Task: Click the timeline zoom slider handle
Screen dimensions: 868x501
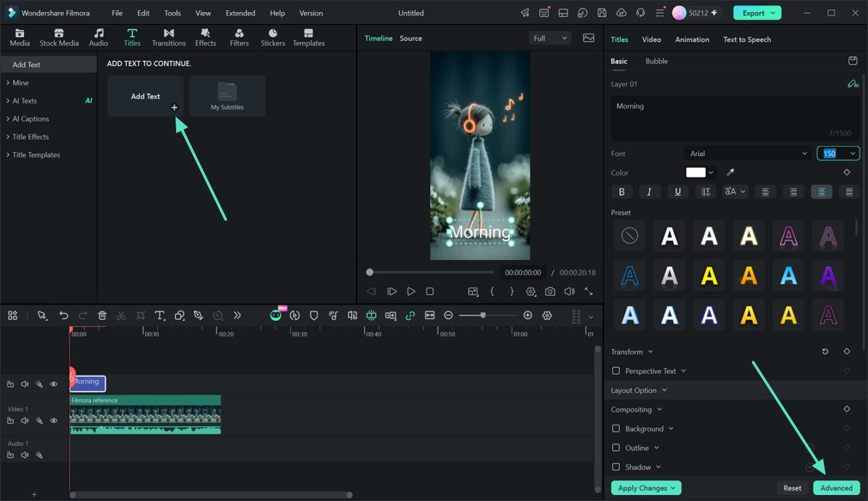Action: pyautogui.click(x=483, y=316)
